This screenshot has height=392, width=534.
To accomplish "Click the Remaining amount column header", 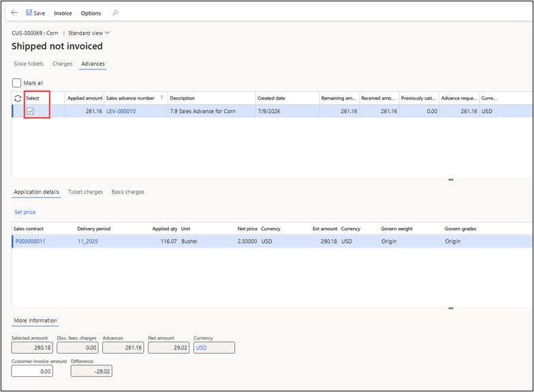I will point(339,98).
